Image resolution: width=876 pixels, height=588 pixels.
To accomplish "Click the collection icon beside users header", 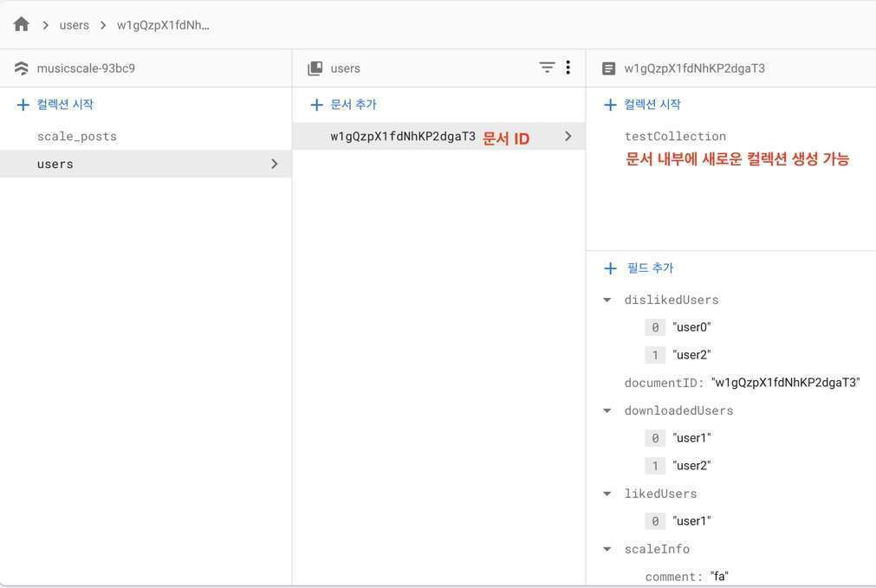I will pyautogui.click(x=315, y=68).
